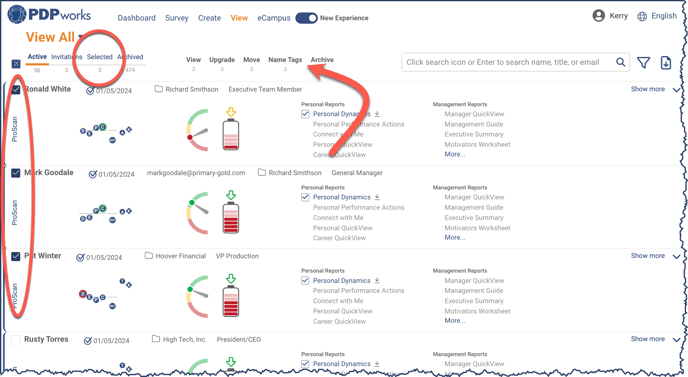Click the View action above the list

click(194, 60)
